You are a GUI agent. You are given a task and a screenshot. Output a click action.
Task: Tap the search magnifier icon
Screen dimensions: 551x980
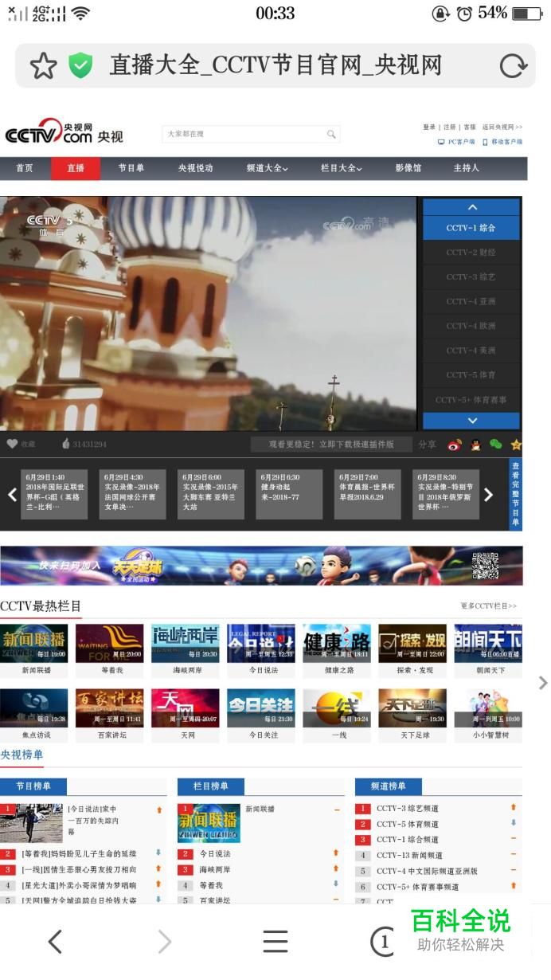(331, 134)
